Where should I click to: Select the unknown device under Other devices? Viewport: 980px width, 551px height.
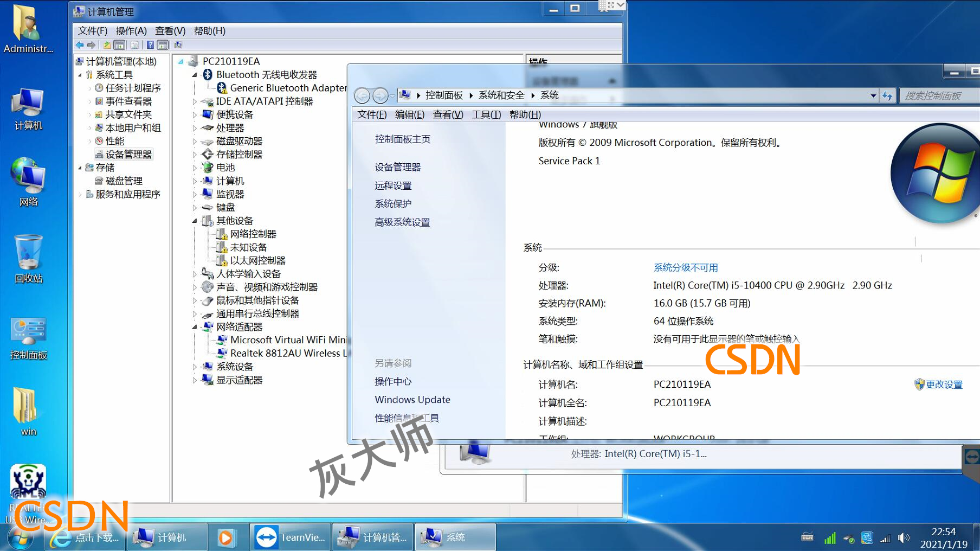pyautogui.click(x=249, y=247)
